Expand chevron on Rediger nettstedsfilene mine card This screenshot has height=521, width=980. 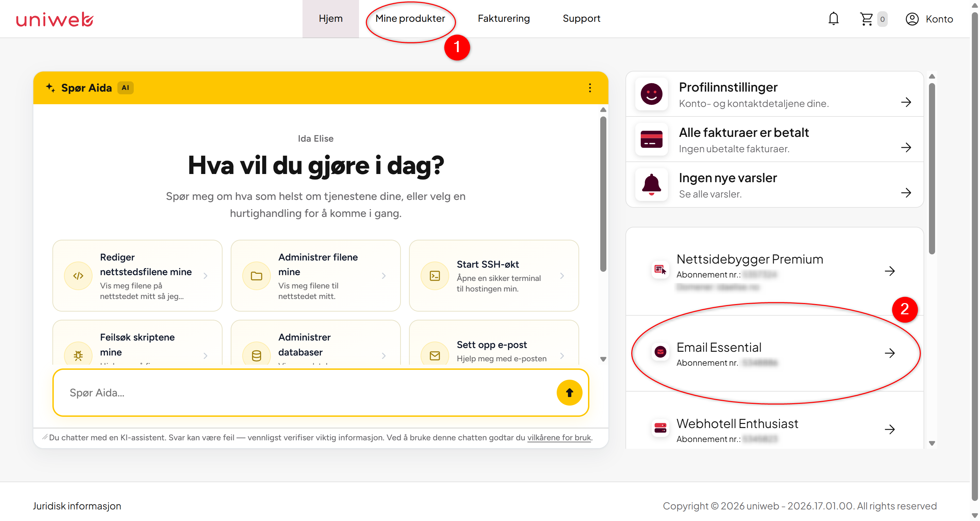click(x=205, y=276)
